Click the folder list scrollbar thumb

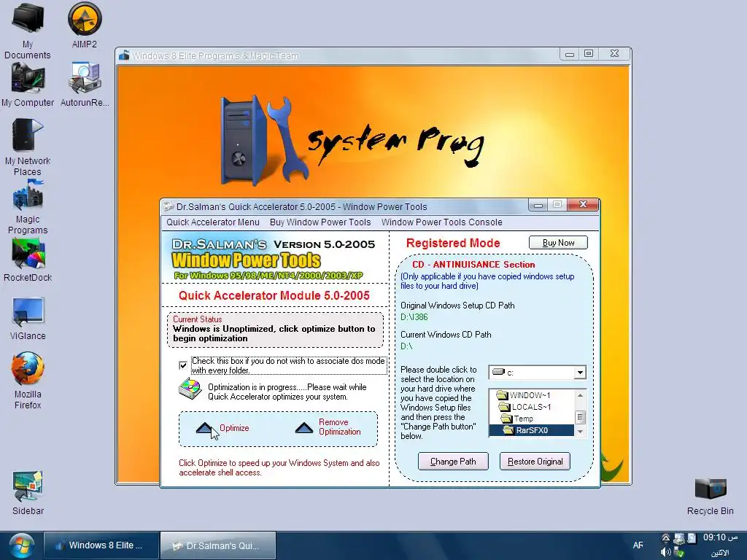coord(580,417)
